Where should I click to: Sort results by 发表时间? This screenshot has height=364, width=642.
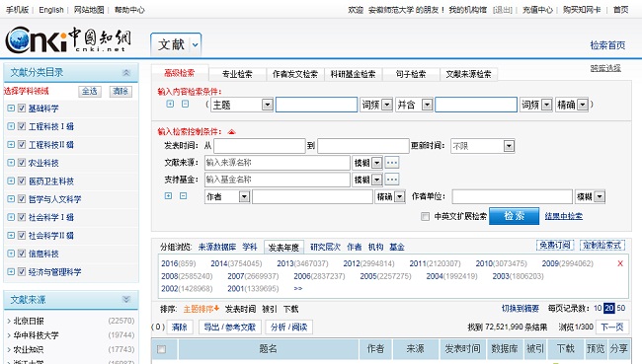tap(240, 309)
